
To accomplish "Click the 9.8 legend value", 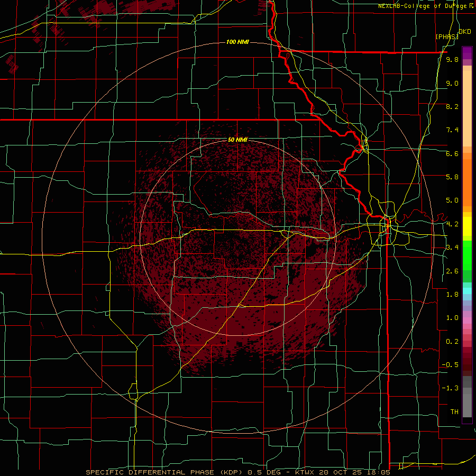I will (x=452, y=59).
